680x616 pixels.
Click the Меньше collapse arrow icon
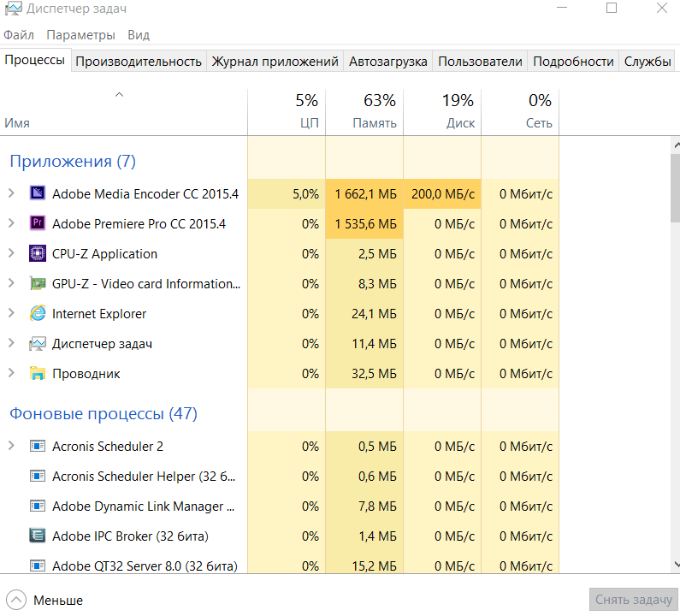click(16, 600)
